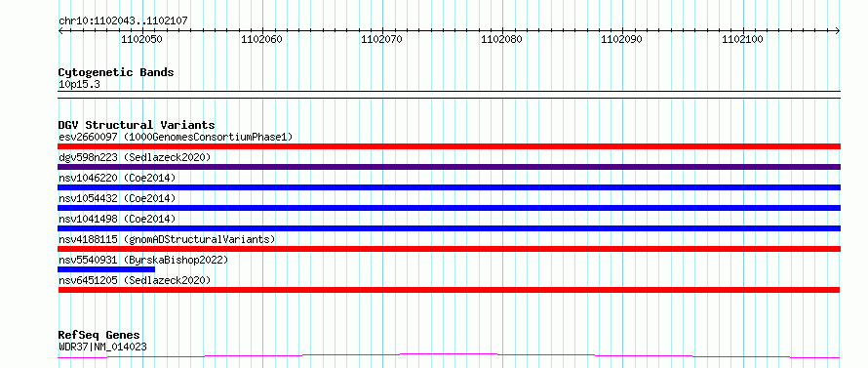The height and width of the screenshot is (368, 868).
Task: Open variant esv2660097 label
Action: point(176,137)
